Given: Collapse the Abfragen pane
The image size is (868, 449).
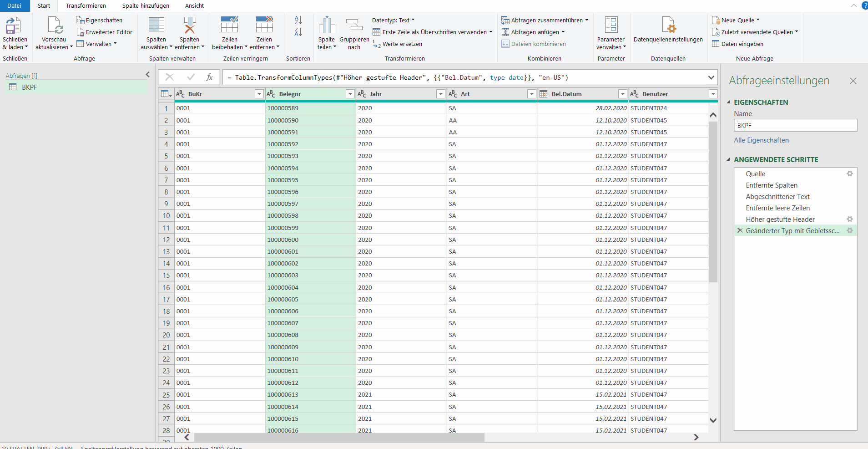Looking at the screenshot, I should tap(147, 75).
